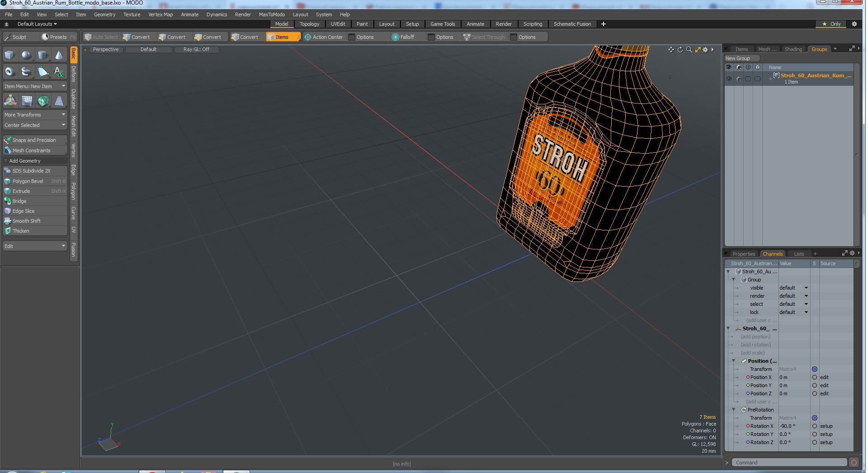Select the Cylinder primitive tool
Image resolution: width=868 pixels, height=473 pixels.
click(x=42, y=55)
